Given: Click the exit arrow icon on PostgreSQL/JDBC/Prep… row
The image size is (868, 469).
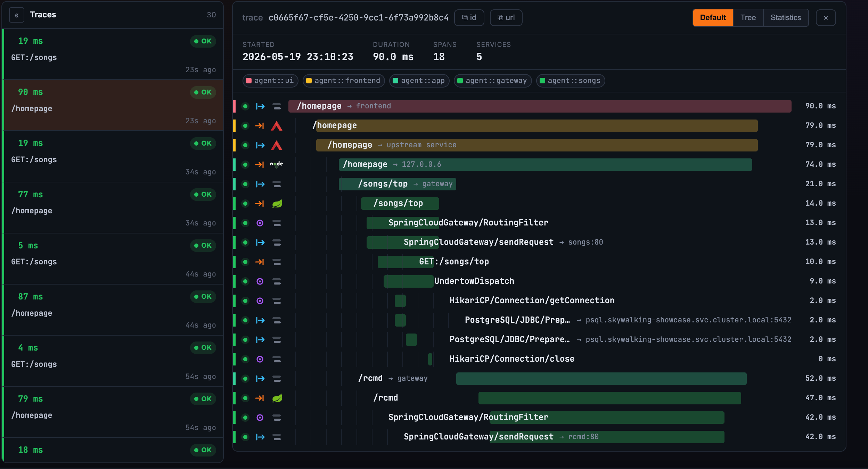Looking at the screenshot, I should click(x=260, y=320).
